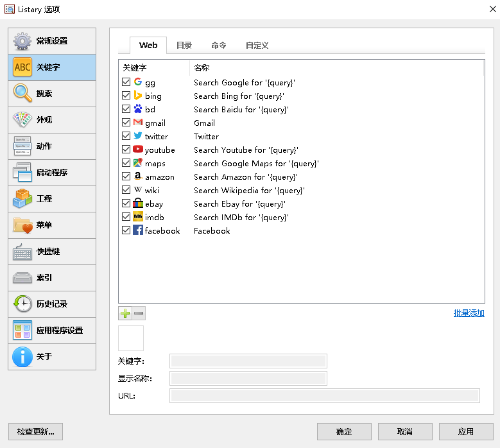Sort by the 关键字 column header
The height and width of the screenshot is (448, 500).
point(154,67)
